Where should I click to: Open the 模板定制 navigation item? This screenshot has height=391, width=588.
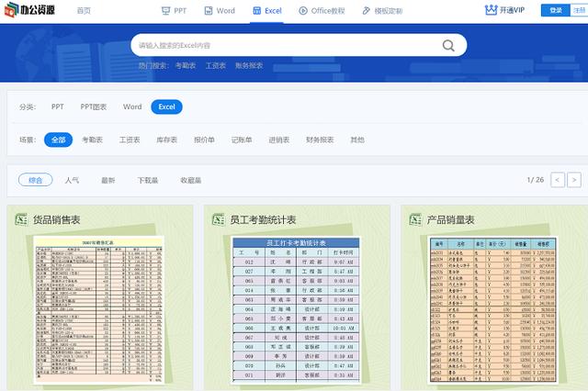[382, 10]
